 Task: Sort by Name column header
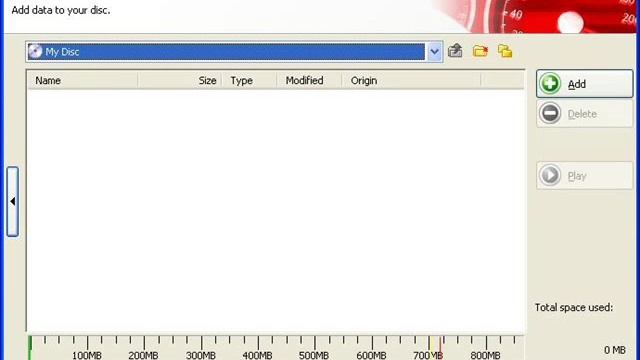[x=83, y=80]
